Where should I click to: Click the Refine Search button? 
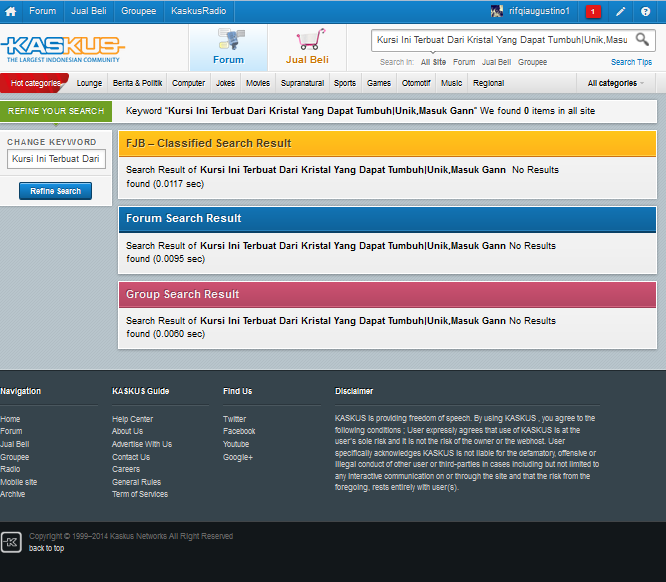(55, 191)
